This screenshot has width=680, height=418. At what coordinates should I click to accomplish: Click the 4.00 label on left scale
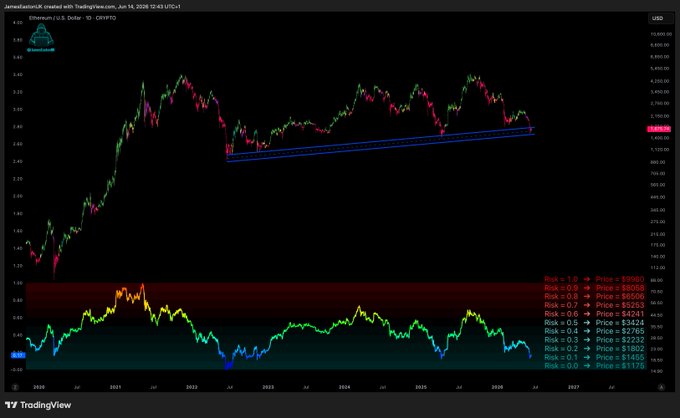[x=18, y=23]
